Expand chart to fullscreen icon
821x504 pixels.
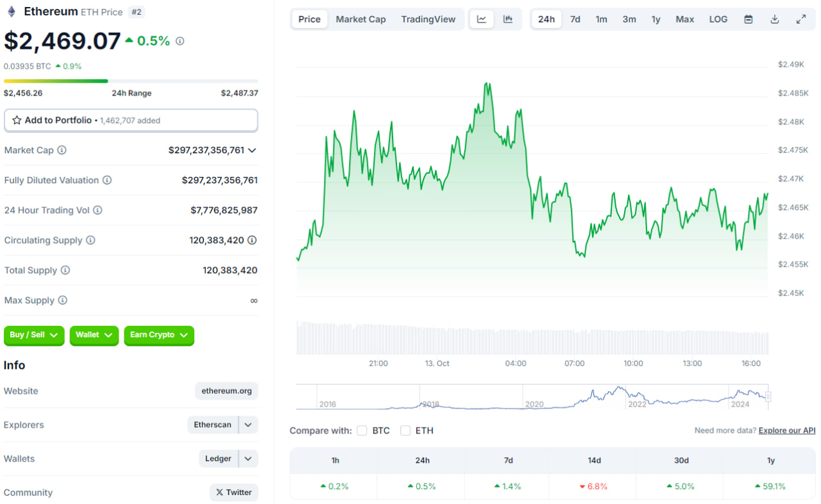[x=801, y=19]
